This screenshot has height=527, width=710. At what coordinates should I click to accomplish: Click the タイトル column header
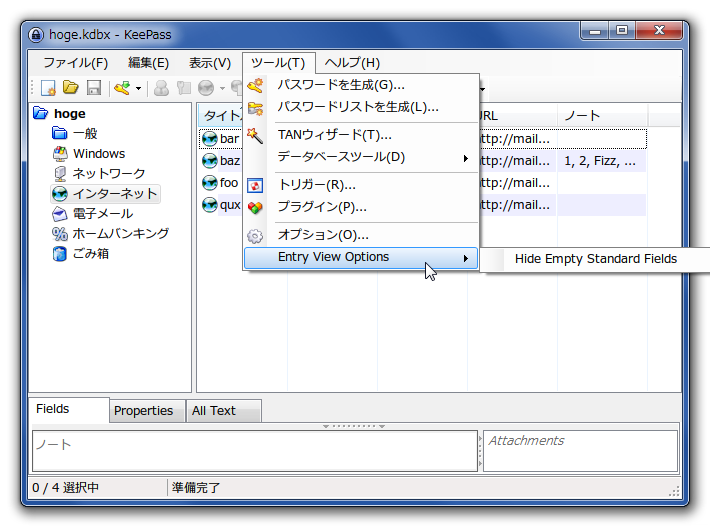click(x=221, y=116)
